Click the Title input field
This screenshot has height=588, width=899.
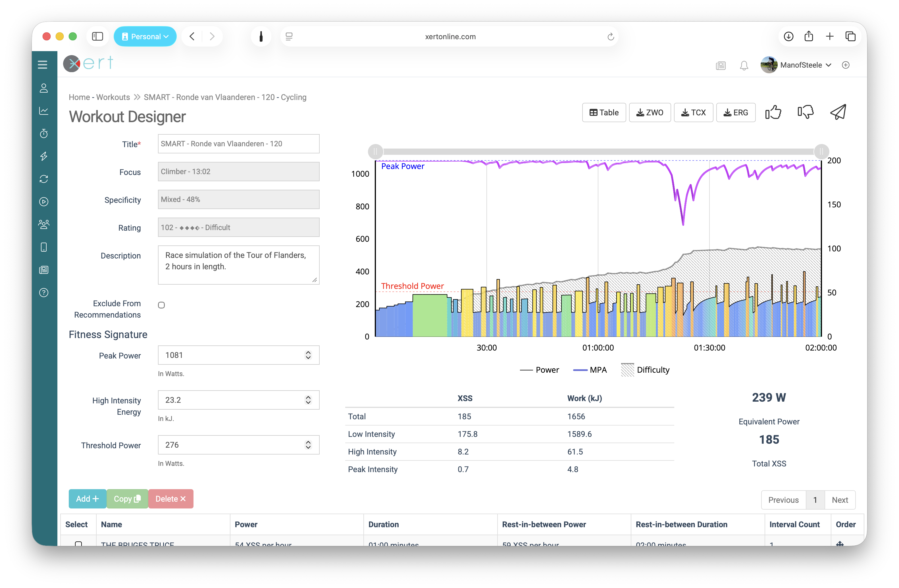pos(239,144)
